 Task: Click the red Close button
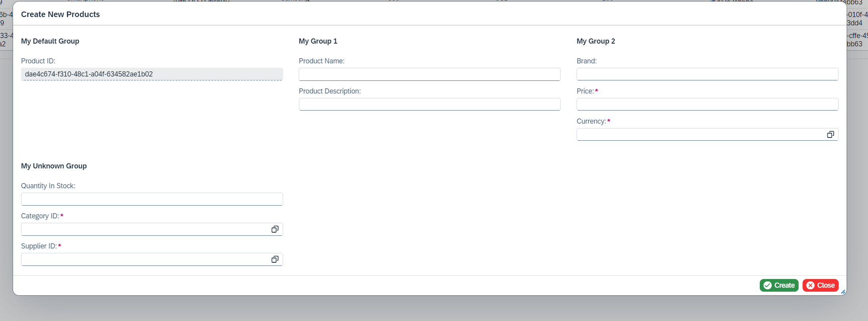[x=820, y=285]
